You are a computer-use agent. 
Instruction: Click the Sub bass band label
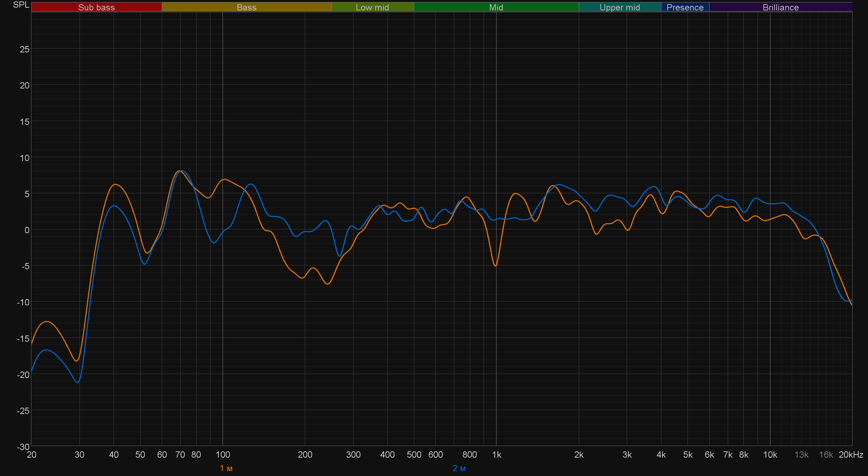pos(96,7)
